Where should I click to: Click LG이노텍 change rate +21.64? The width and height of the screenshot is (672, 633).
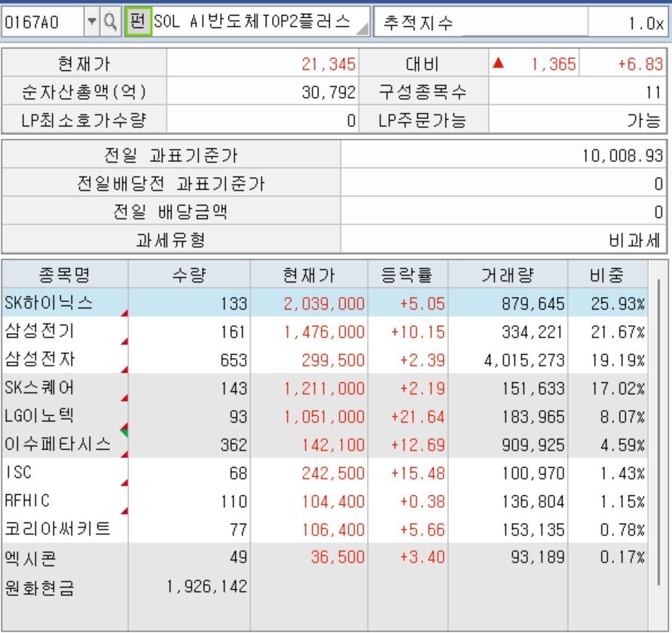coord(417,417)
